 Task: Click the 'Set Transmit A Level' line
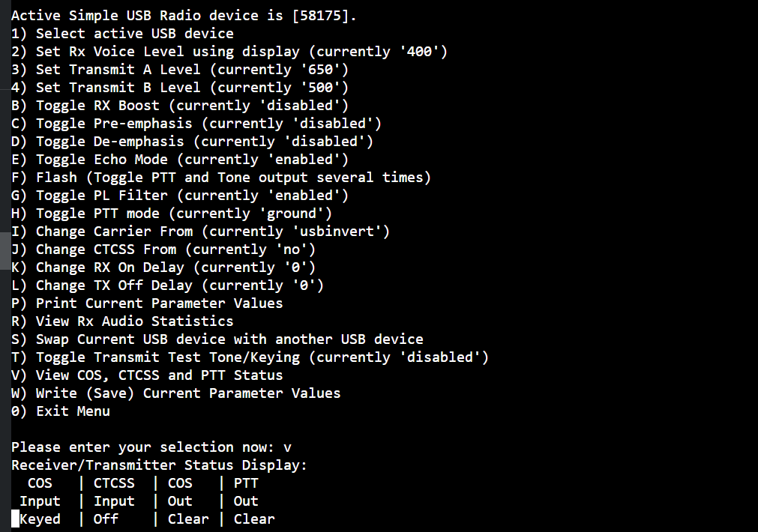180,70
